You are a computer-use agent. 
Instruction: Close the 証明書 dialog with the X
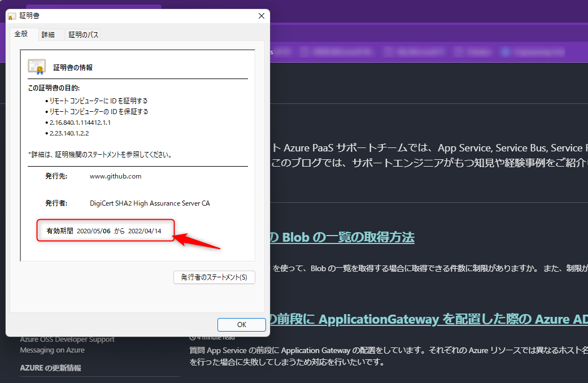(261, 16)
